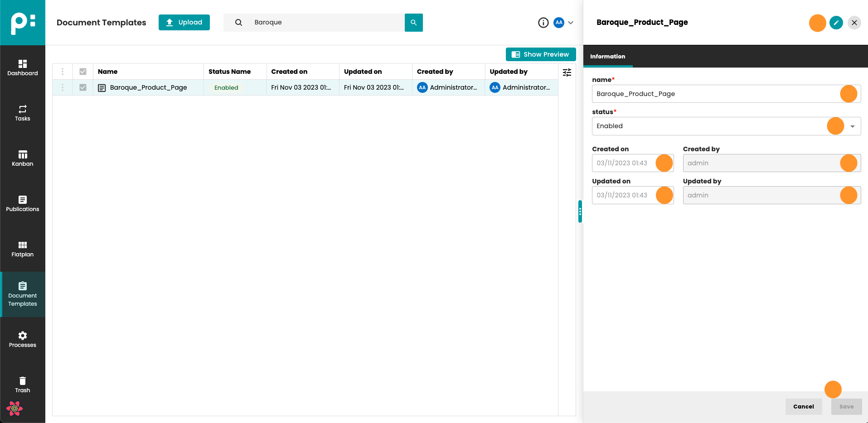Open Document Templates in the sidebar
Viewport: 868px width, 423px height.
coord(22,294)
